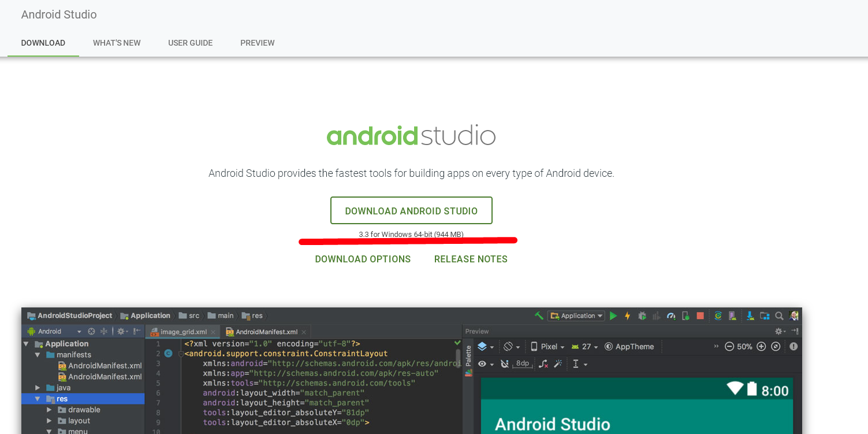Screen dimensions: 868x434
Task: Open the eye view options dropdown
Action: pyautogui.click(x=485, y=363)
